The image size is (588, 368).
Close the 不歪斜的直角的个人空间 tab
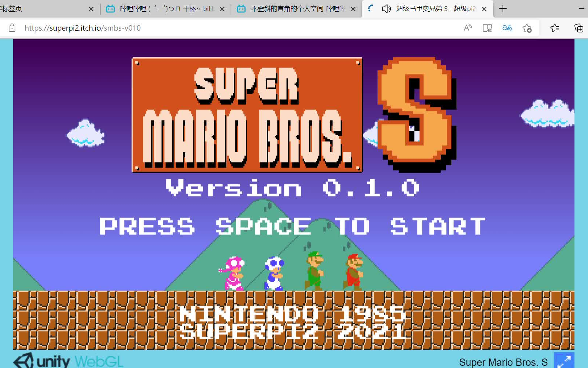[x=353, y=9]
